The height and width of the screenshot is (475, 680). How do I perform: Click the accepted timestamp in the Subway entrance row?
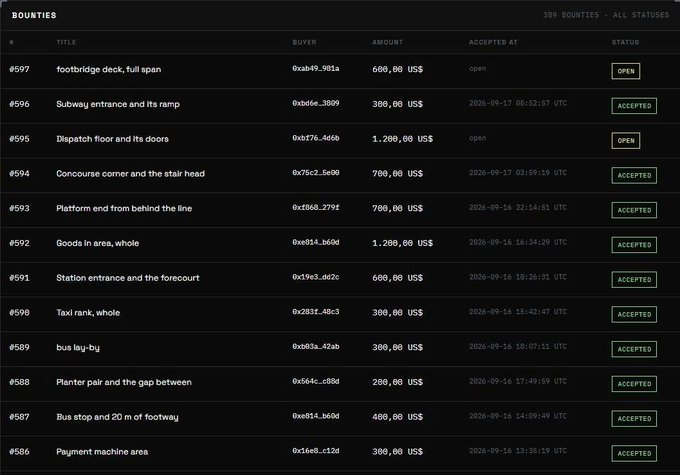click(518, 103)
